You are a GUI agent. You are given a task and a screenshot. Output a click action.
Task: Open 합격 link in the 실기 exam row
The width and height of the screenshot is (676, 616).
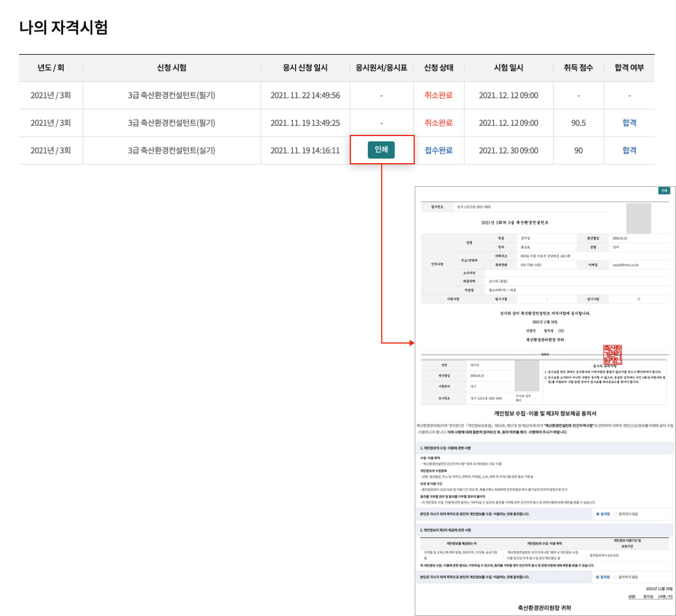629,150
